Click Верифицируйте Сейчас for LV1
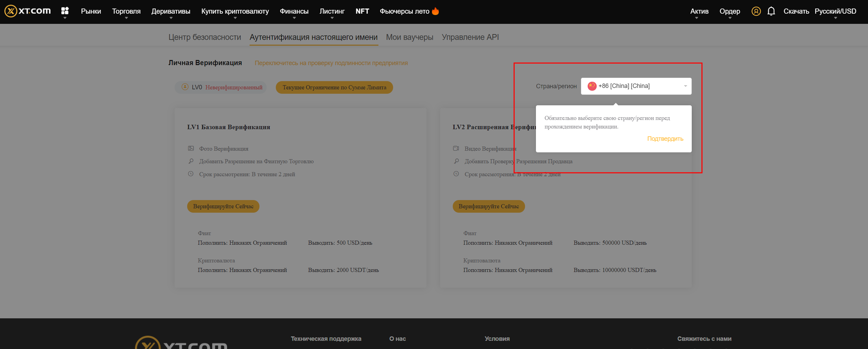This screenshot has height=349, width=868. [223, 206]
